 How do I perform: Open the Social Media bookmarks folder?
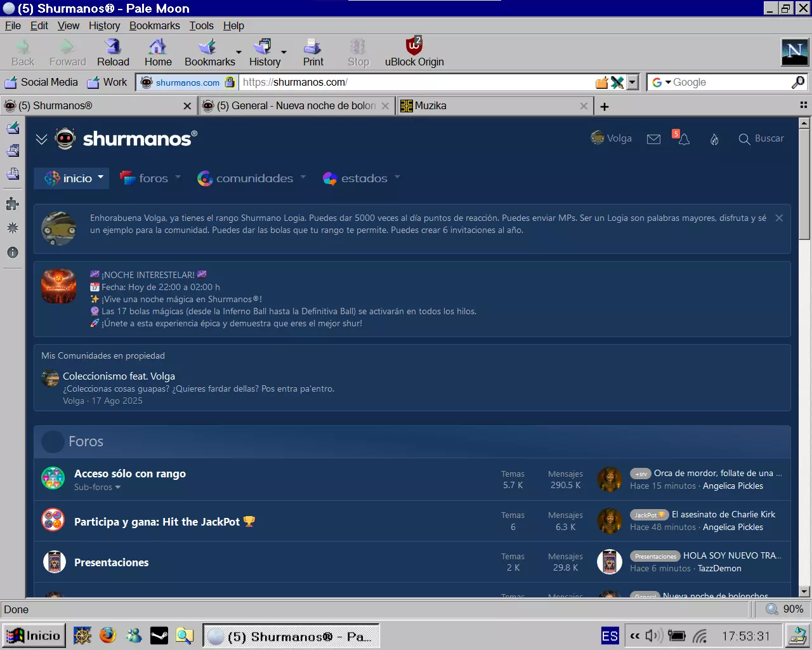click(x=41, y=83)
